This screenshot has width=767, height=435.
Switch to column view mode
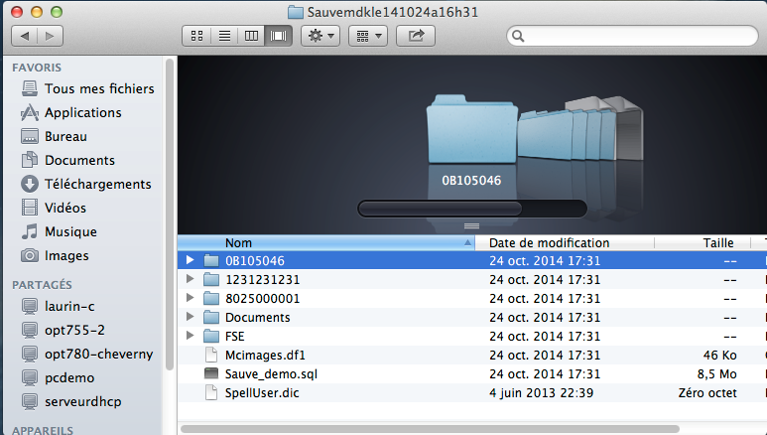(x=251, y=36)
